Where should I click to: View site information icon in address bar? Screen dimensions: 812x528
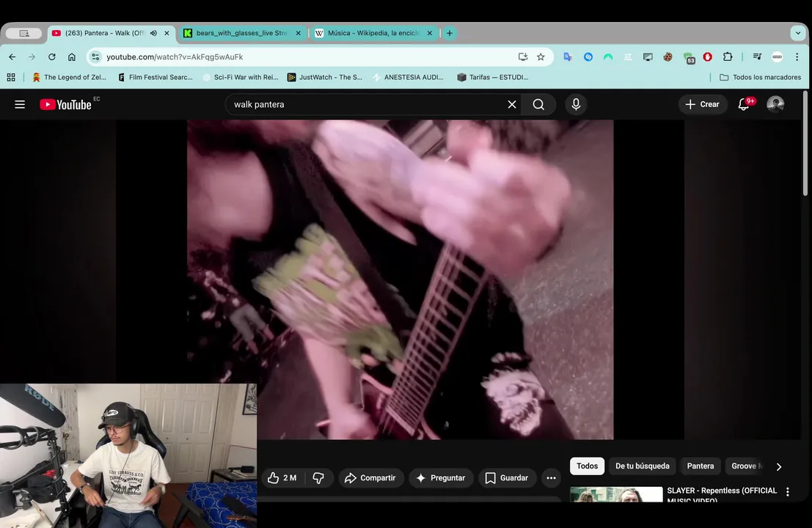(95, 57)
